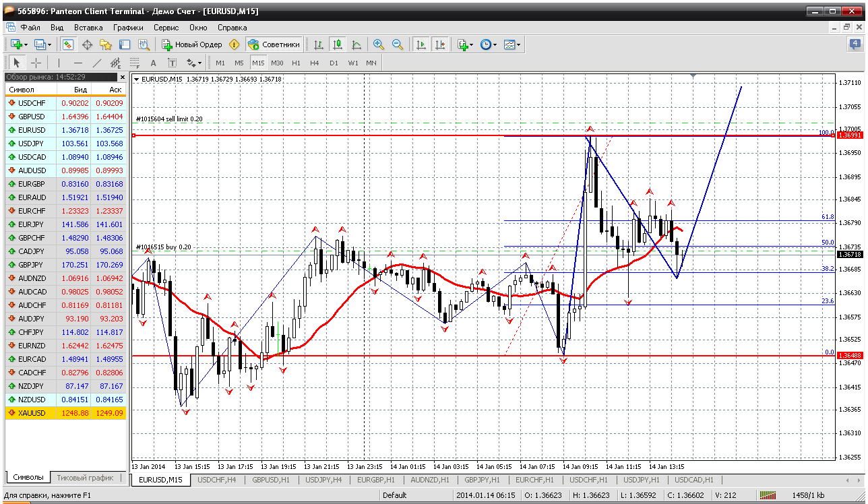Open the arrows objects dropdown
868x504 pixels.
(x=194, y=63)
